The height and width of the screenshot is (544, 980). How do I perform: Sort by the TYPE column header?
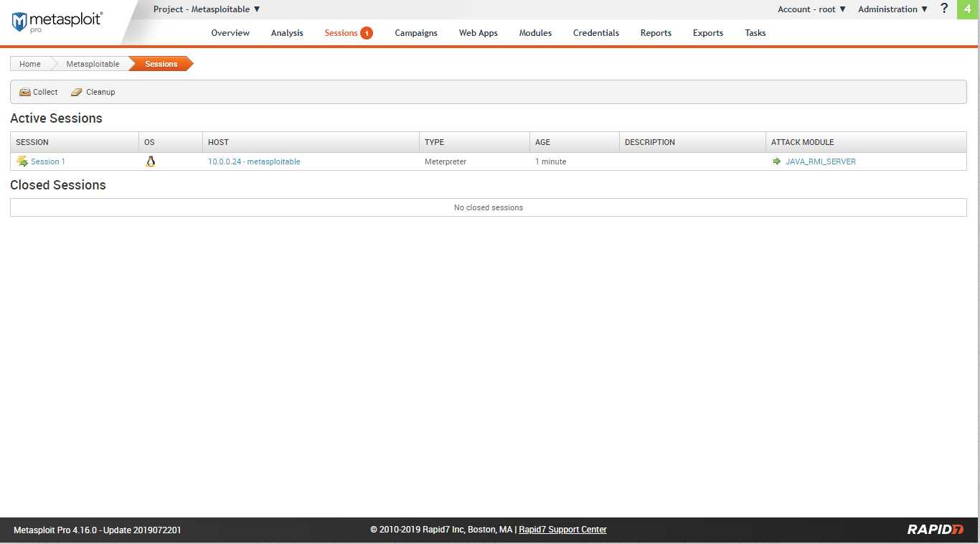[474, 142]
